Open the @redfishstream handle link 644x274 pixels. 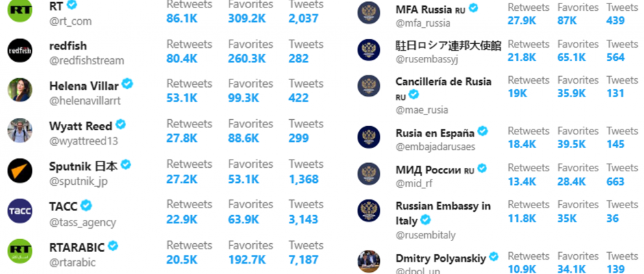pos(86,61)
